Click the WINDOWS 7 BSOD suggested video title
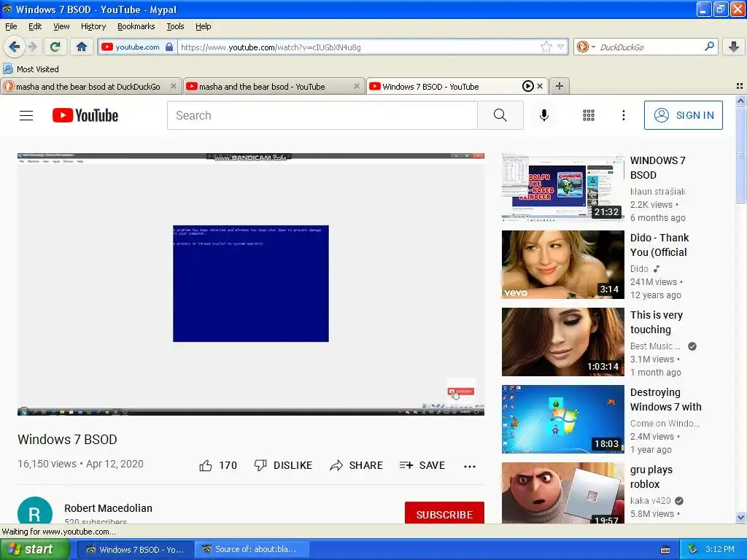747x560 pixels. (657, 168)
